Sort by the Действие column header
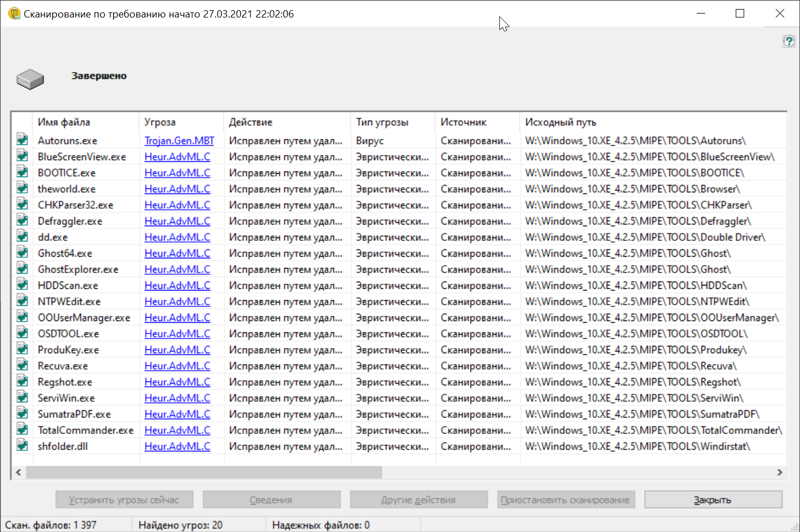 (287, 122)
